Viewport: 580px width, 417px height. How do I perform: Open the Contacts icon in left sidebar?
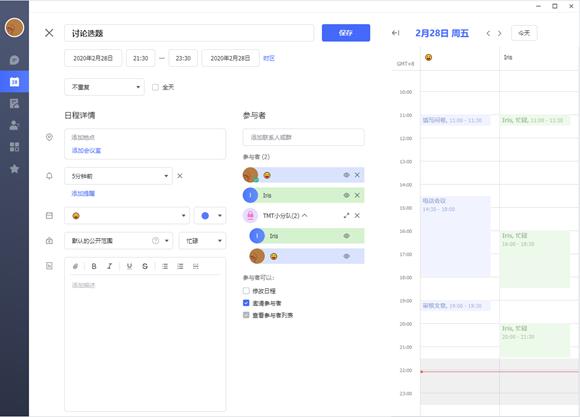click(x=14, y=125)
